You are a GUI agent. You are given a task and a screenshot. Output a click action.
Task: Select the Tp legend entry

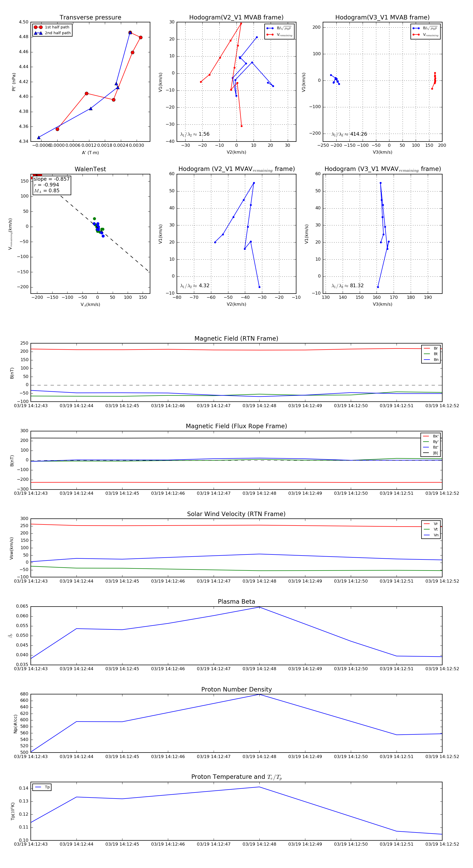coord(42,787)
